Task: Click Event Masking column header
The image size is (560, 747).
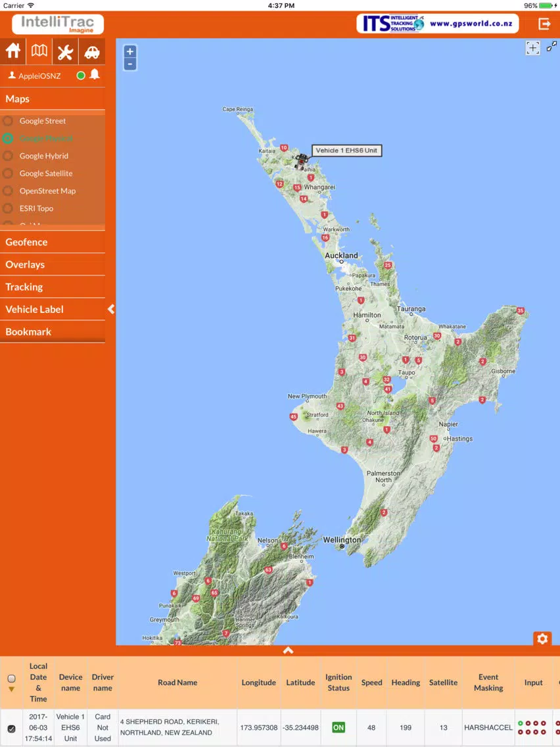Action: [488, 682]
